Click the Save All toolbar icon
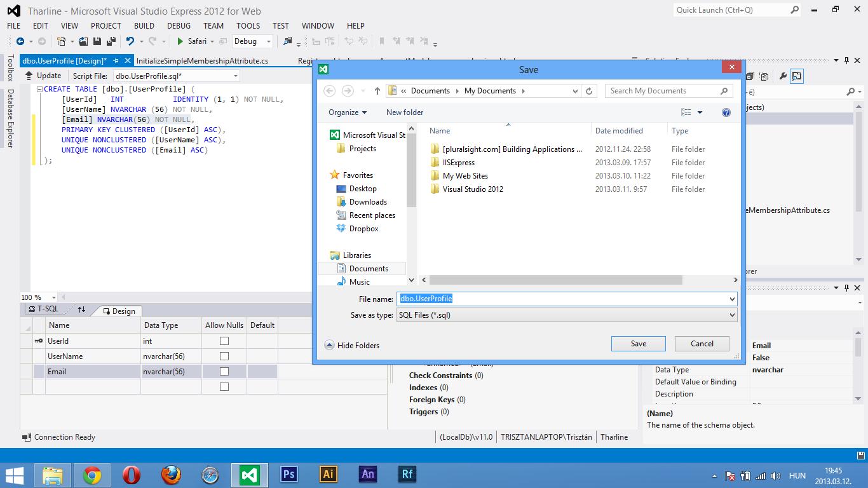 click(x=111, y=41)
